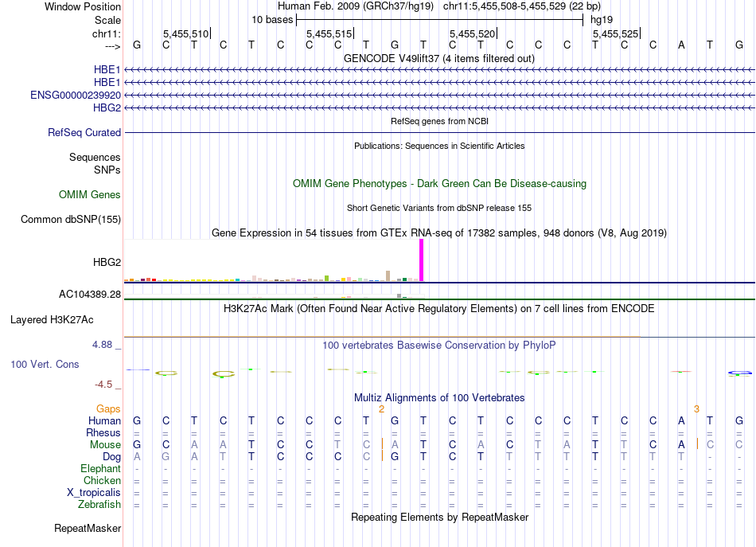Click the OMIM Genes track label

coord(89,194)
